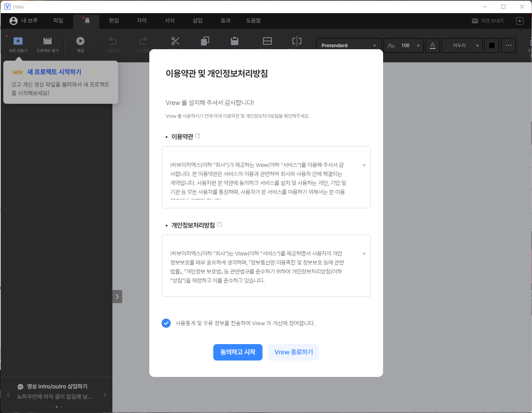The image size is (532, 413).
Task: Expand the left sidebar with the chevron
Action: [x=117, y=296]
